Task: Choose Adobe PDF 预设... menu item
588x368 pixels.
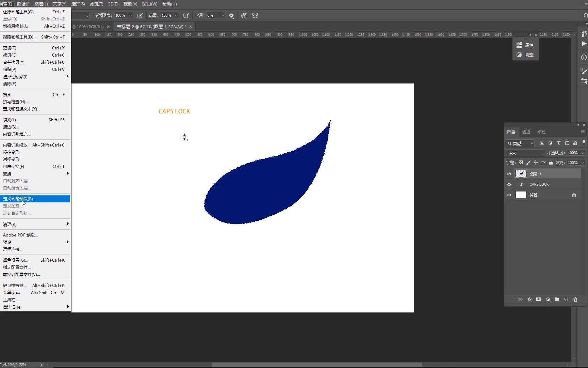Action: pyautogui.click(x=35, y=235)
